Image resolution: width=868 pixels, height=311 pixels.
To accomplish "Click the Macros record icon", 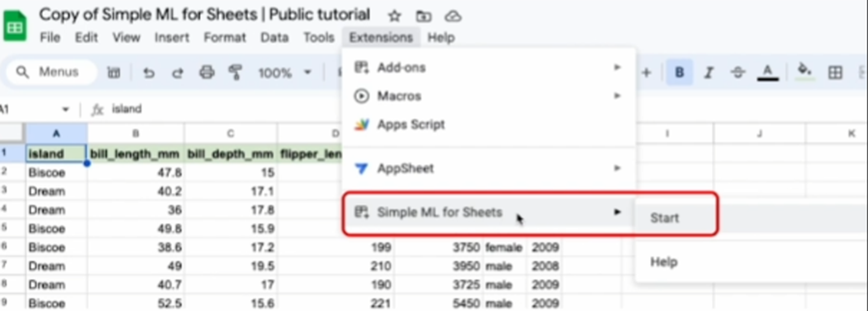I will tap(362, 96).
